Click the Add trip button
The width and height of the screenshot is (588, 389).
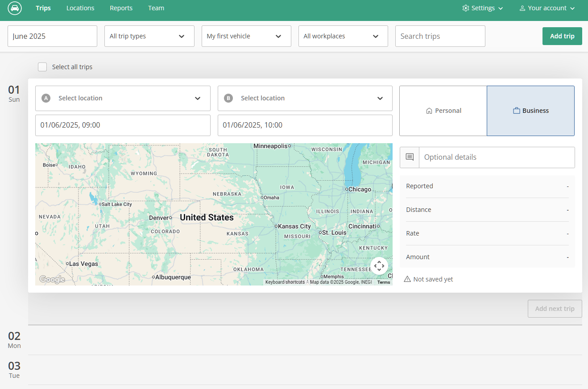pyautogui.click(x=562, y=36)
